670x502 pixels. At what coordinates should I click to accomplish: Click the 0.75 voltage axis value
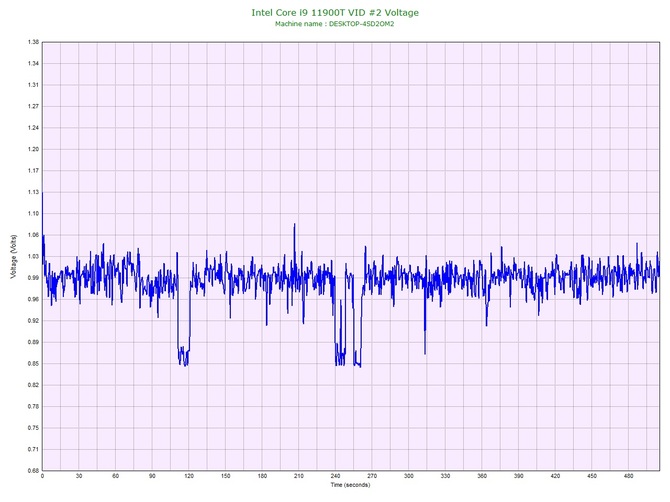coord(33,428)
